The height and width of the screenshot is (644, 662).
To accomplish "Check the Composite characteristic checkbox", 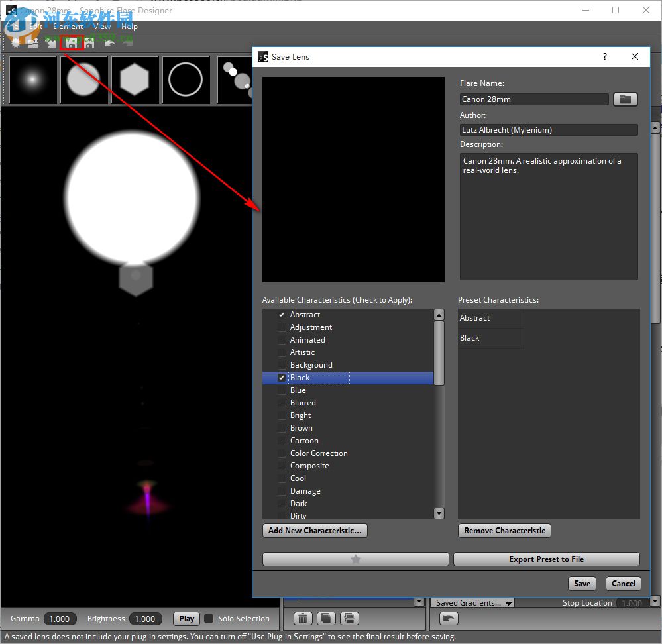I will (x=282, y=466).
